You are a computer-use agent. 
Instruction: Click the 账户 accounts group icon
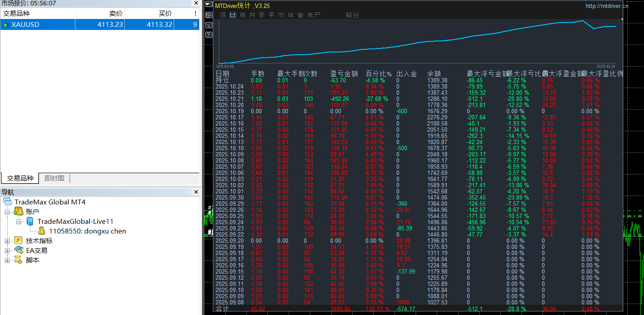coord(19,211)
